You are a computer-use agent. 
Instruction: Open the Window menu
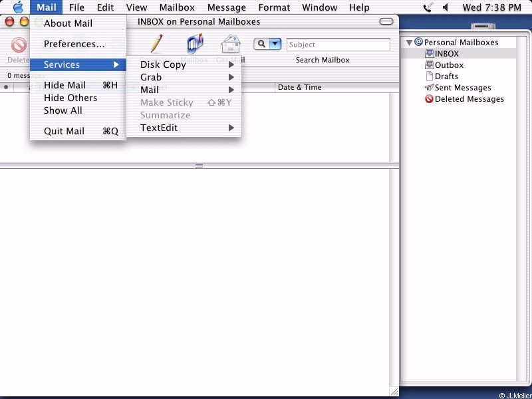[x=319, y=7]
